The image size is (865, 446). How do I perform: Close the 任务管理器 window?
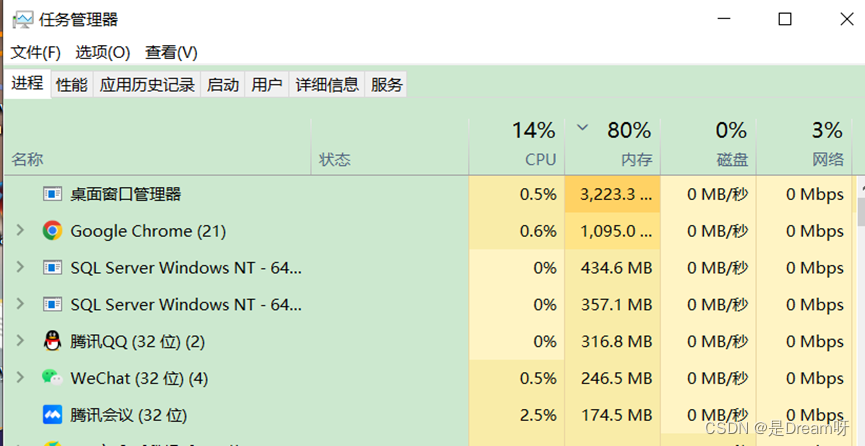[847, 19]
